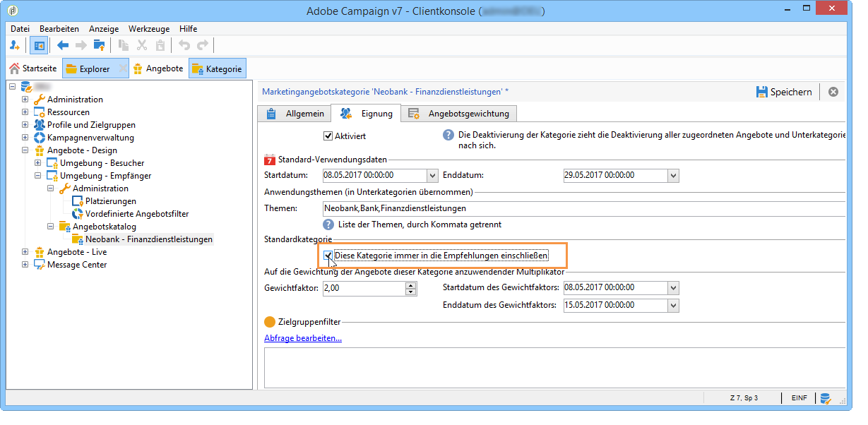Collapse the Angebotskatalog node

[51, 227]
